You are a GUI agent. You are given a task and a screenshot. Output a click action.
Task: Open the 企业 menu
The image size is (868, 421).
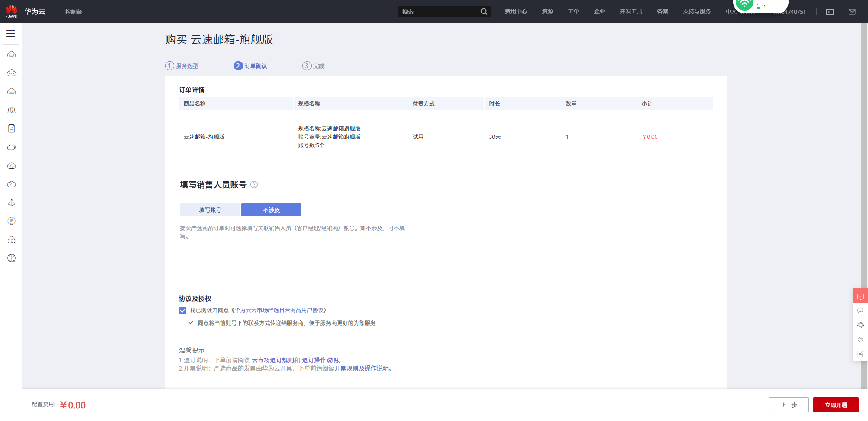click(600, 12)
